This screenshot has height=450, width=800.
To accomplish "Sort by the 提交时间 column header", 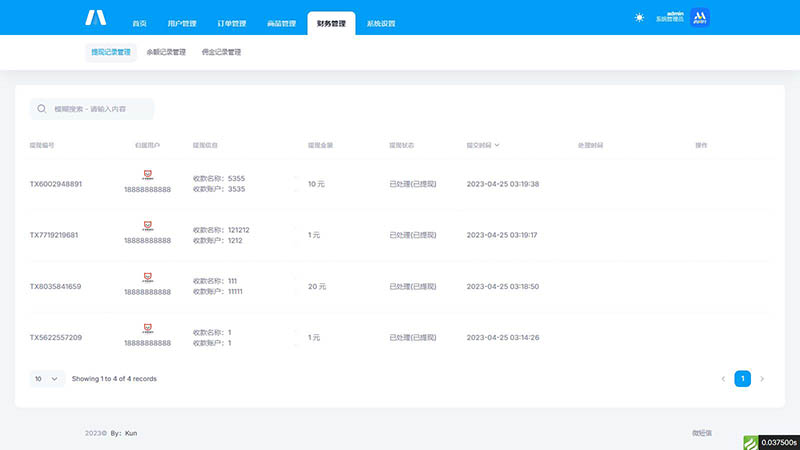I will click(483, 145).
